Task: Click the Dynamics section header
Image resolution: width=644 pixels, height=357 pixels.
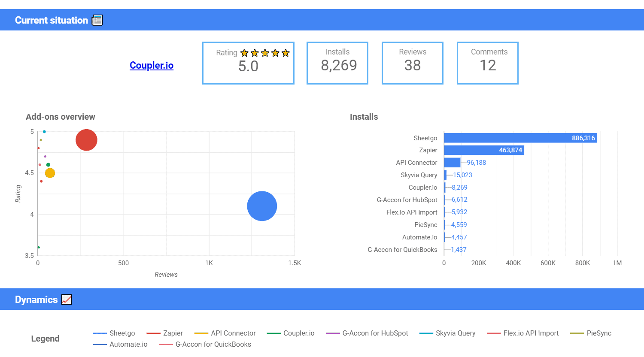Action: click(x=36, y=300)
